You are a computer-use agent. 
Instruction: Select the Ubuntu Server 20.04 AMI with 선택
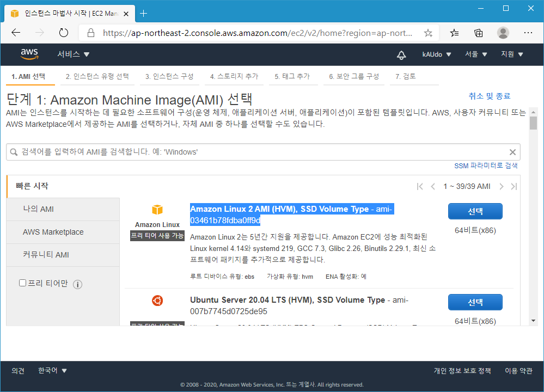click(475, 302)
